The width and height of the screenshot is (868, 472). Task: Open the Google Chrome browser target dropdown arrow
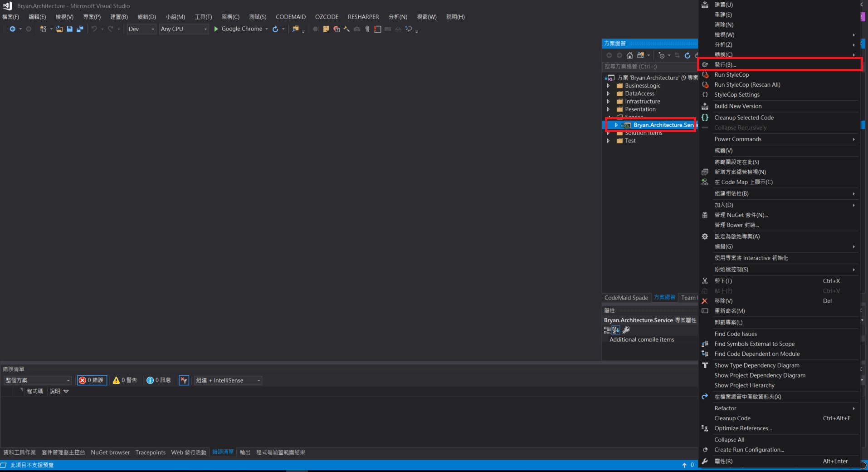tap(267, 29)
